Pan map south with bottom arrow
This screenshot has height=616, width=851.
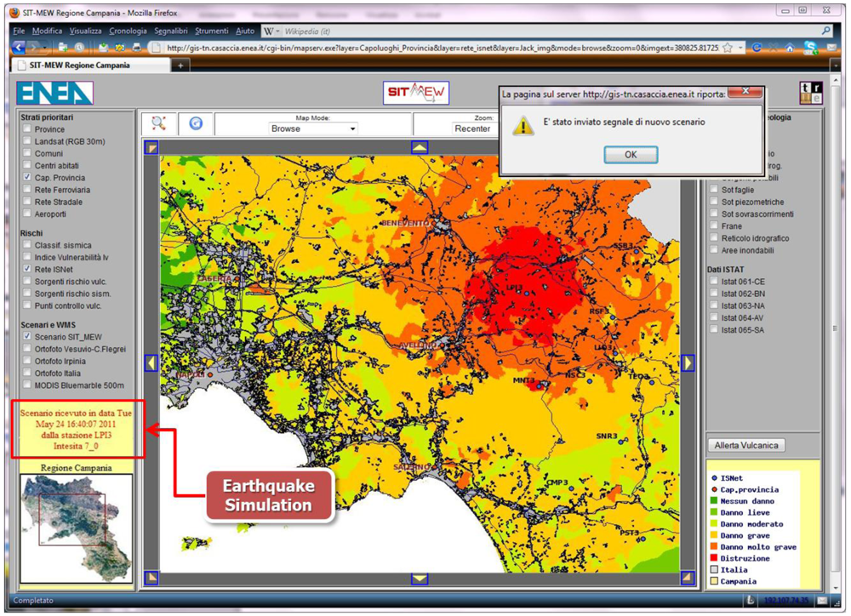pyautogui.click(x=420, y=579)
